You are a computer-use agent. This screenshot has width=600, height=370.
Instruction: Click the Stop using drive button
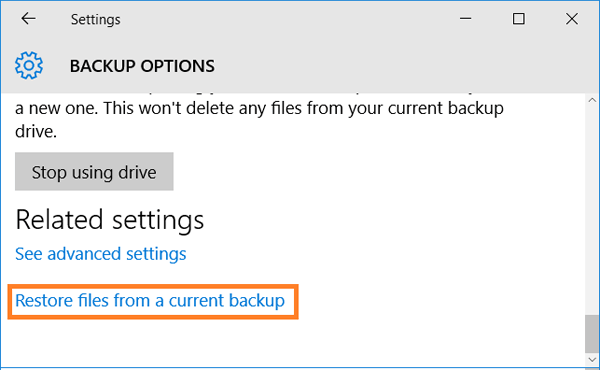pos(94,171)
